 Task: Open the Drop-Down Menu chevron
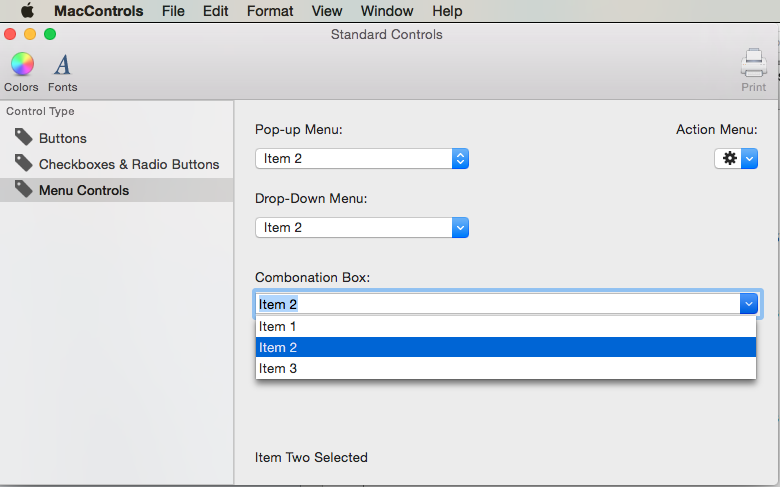coord(460,228)
